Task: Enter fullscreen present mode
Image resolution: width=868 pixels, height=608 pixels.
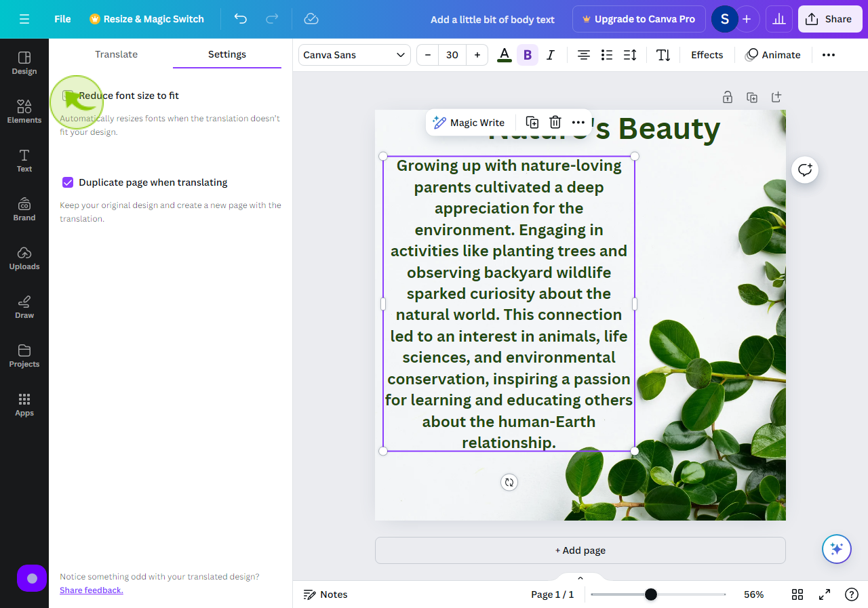Action: pos(825,594)
